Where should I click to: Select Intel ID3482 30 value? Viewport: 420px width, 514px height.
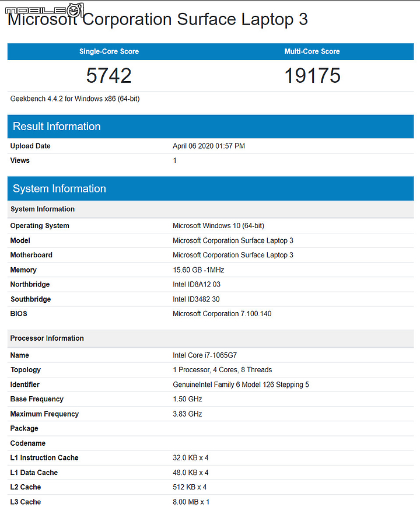[x=196, y=299]
